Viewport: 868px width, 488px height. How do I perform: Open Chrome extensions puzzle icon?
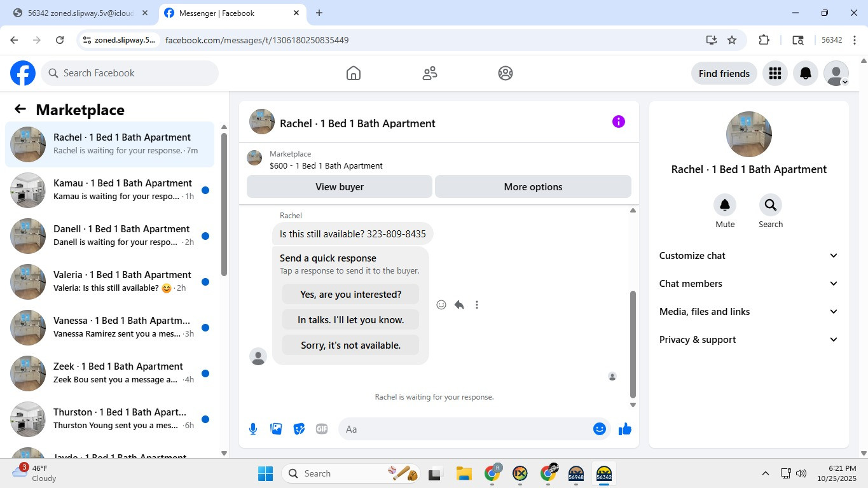(764, 40)
